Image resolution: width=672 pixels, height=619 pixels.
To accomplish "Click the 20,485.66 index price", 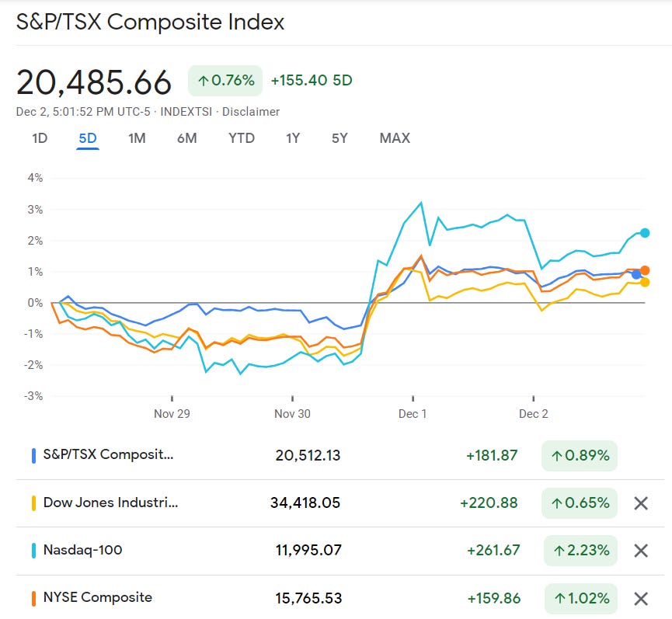I will coord(94,82).
